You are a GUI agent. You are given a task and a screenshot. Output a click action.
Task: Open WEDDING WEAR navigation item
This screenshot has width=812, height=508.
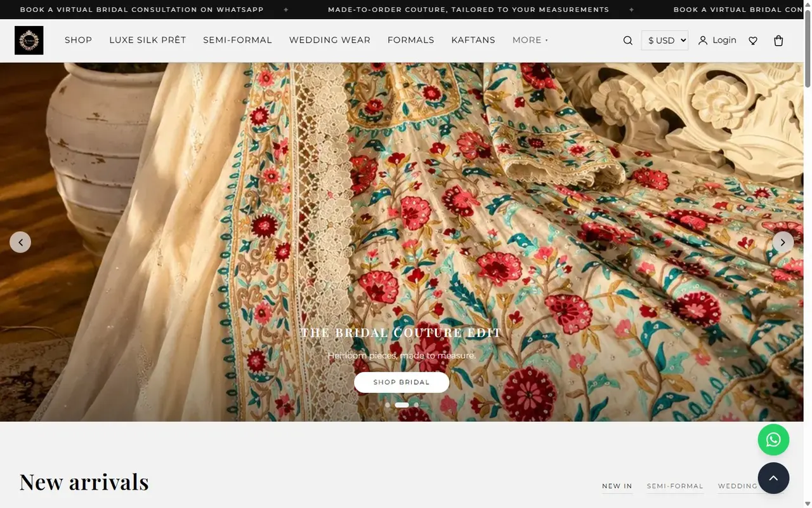point(330,40)
